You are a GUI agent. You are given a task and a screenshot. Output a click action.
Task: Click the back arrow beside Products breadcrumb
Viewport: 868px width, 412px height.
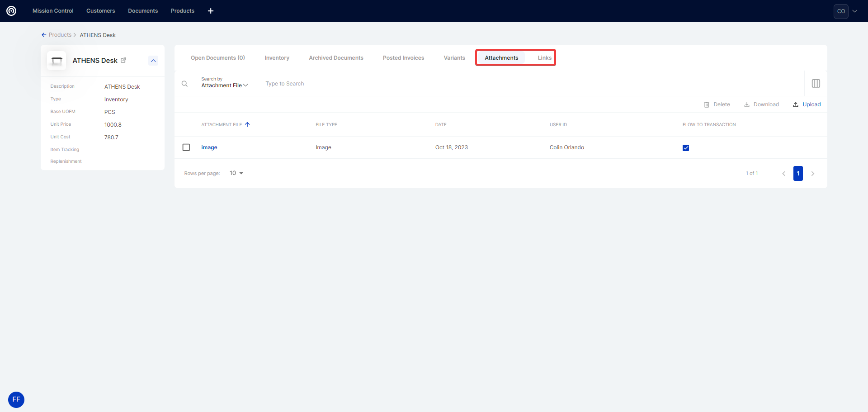click(x=44, y=35)
